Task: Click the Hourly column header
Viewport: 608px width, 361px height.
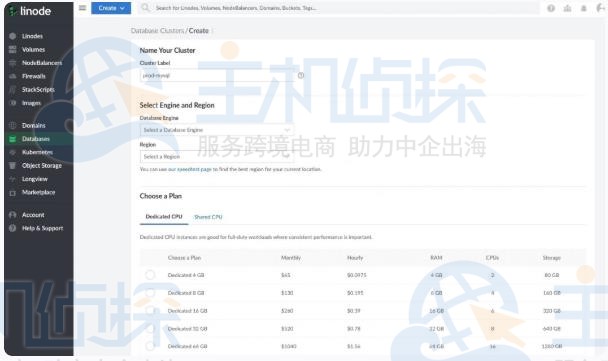Action: pos(355,258)
